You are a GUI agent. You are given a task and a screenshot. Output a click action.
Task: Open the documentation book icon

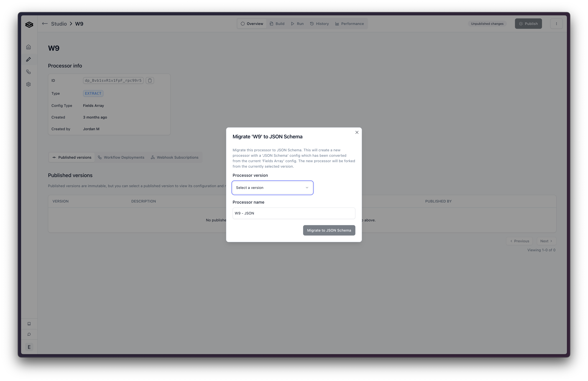click(x=29, y=324)
